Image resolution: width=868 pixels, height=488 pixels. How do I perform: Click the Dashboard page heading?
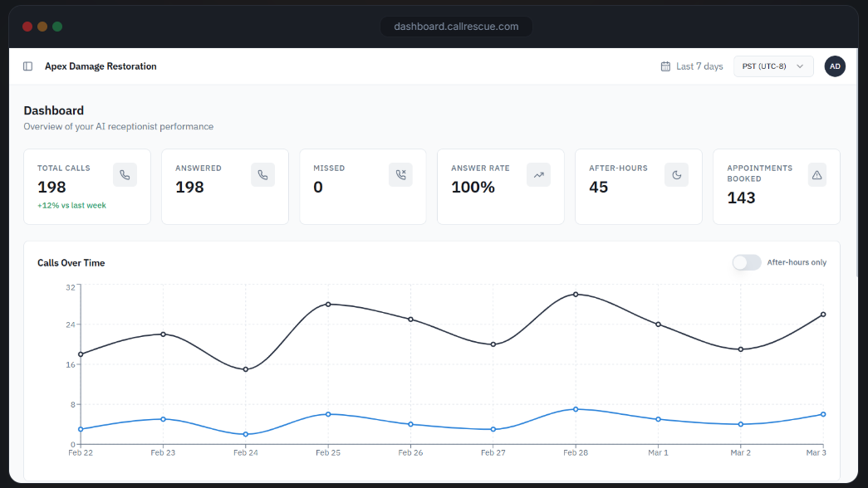(x=53, y=110)
